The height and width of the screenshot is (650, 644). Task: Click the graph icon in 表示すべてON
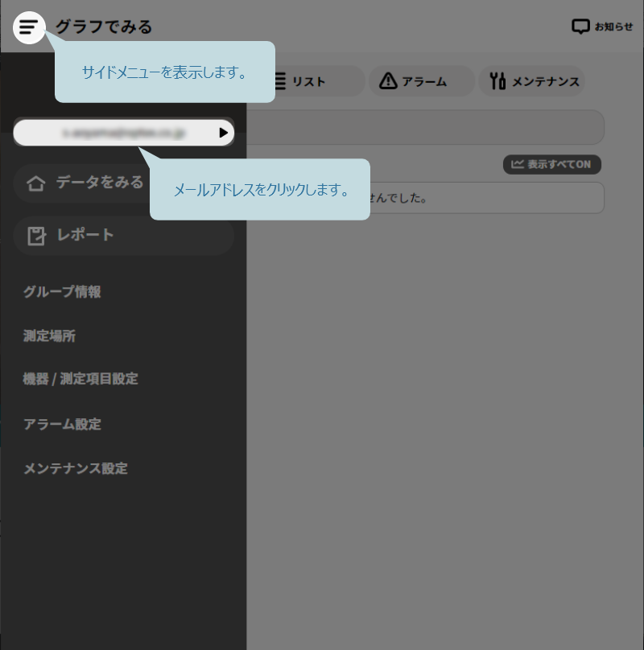[x=518, y=164]
